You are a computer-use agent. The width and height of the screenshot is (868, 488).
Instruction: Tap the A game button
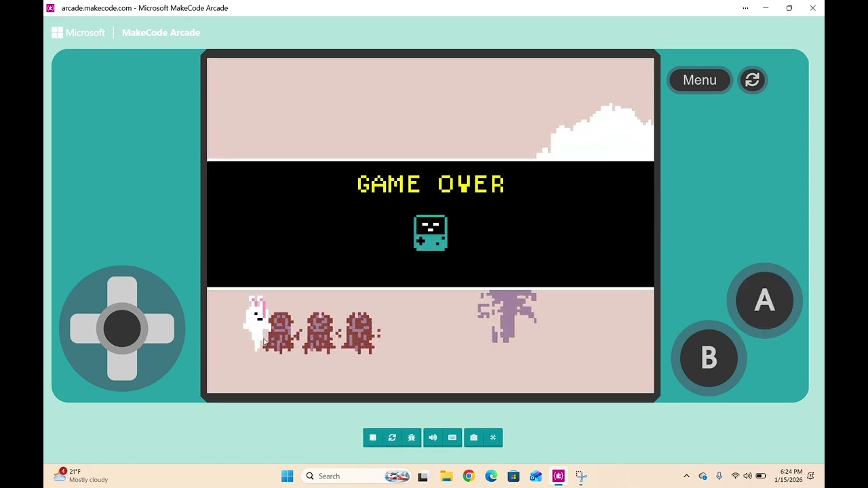[x=764, y=300]
